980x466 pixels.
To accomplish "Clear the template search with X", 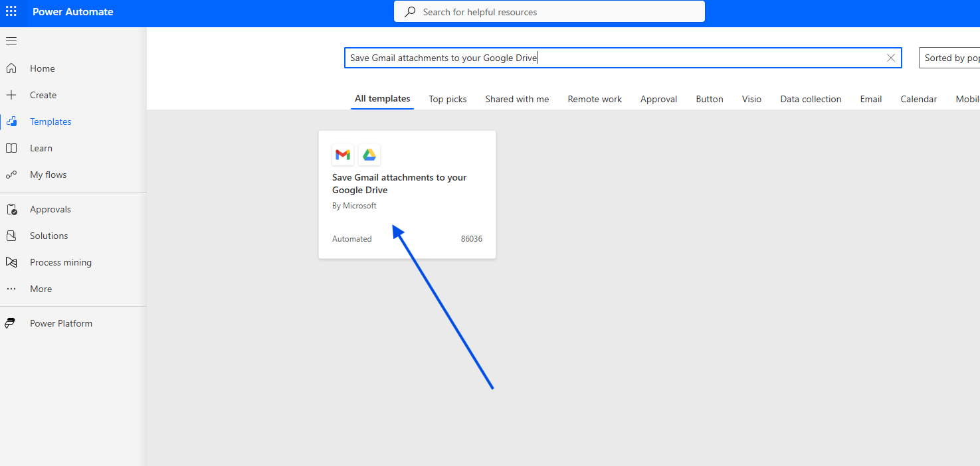I will tap(891, 58).
